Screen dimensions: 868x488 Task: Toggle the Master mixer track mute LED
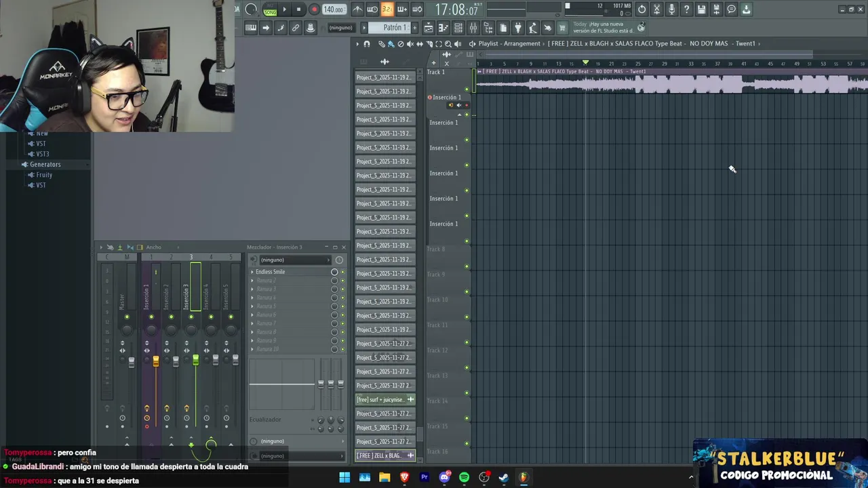click(127, 317)
